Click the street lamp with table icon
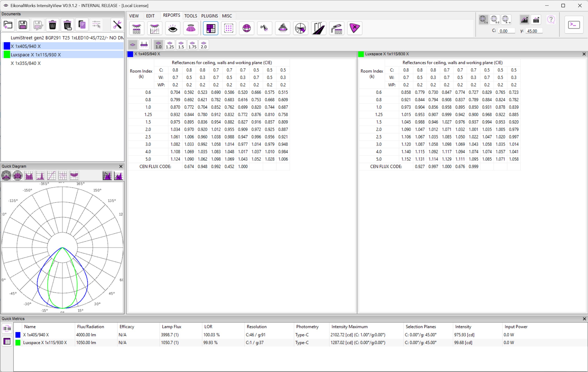This screenshot has height=372, width=588. coord(337,28)
